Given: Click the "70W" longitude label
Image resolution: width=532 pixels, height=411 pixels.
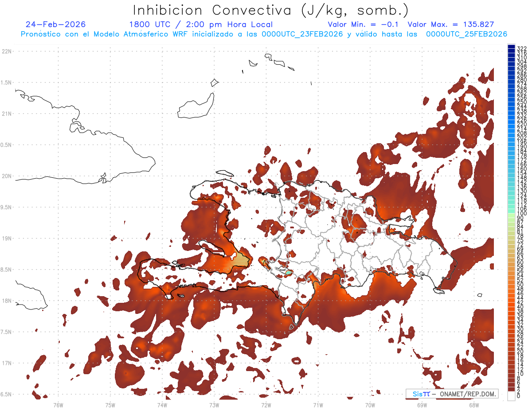Looking at the screenshot, I should pos(370,405).
